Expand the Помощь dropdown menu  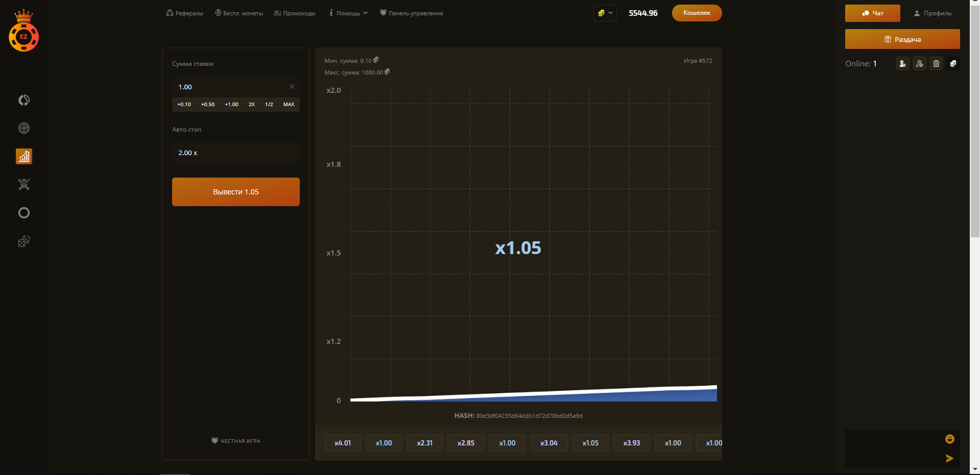[349, 13]
